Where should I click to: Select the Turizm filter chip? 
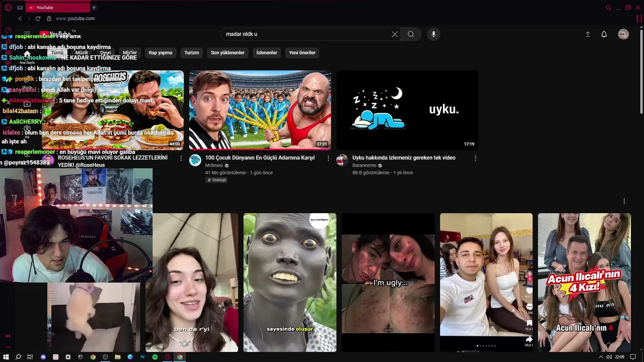coord(192,53)
